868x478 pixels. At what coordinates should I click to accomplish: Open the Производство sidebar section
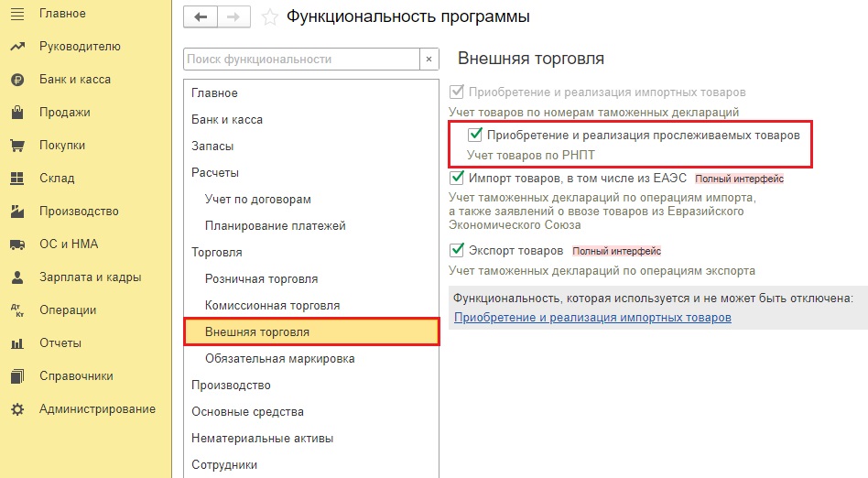79,211
